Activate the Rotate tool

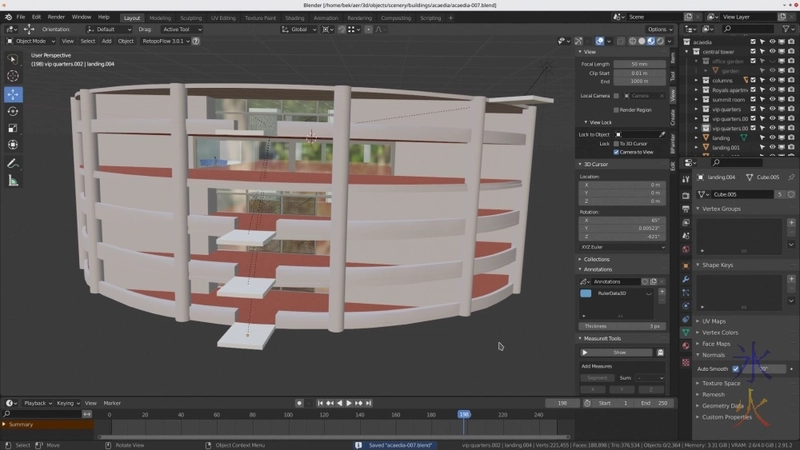13,111
